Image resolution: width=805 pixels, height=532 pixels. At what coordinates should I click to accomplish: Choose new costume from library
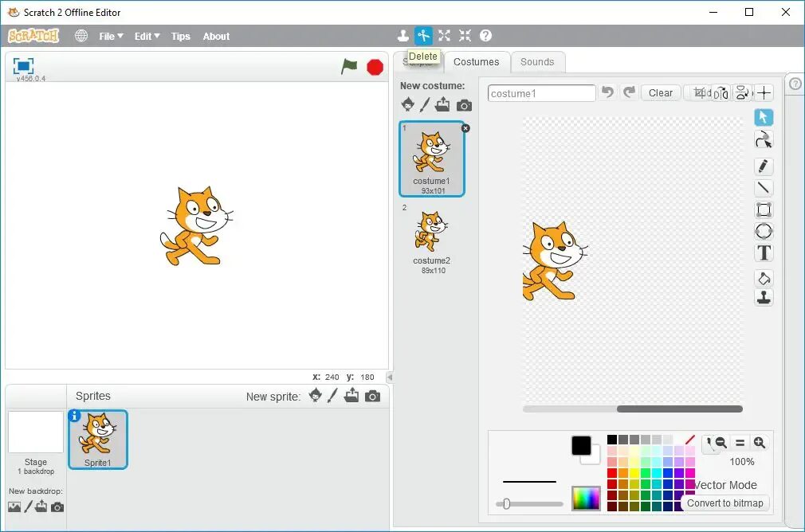[x=408, y=104]
